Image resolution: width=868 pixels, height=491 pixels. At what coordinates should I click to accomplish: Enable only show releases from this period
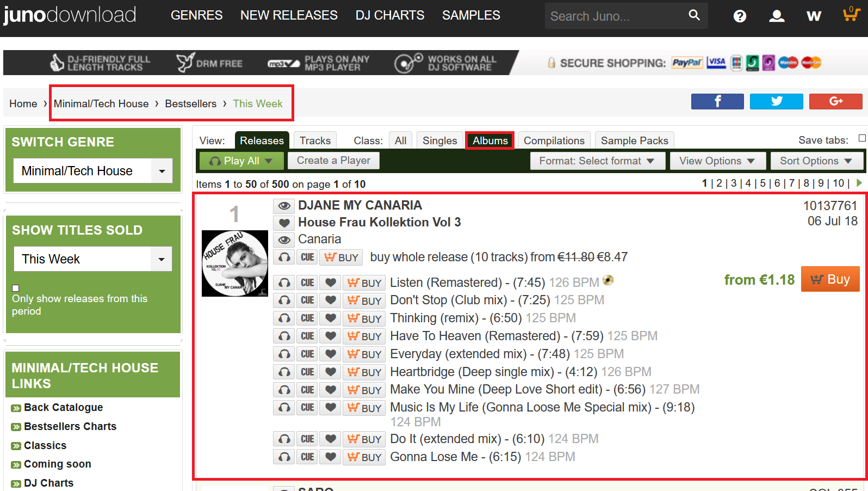click(x=16, y=288)
